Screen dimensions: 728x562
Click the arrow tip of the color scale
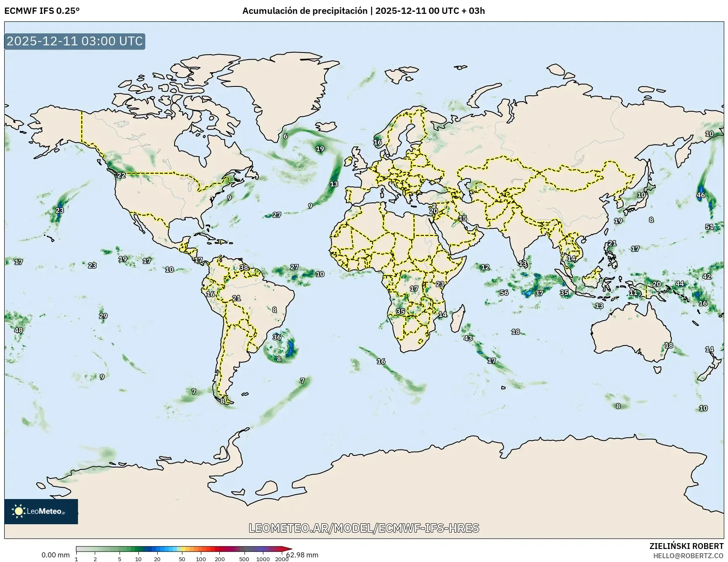[x=291, y=549]
